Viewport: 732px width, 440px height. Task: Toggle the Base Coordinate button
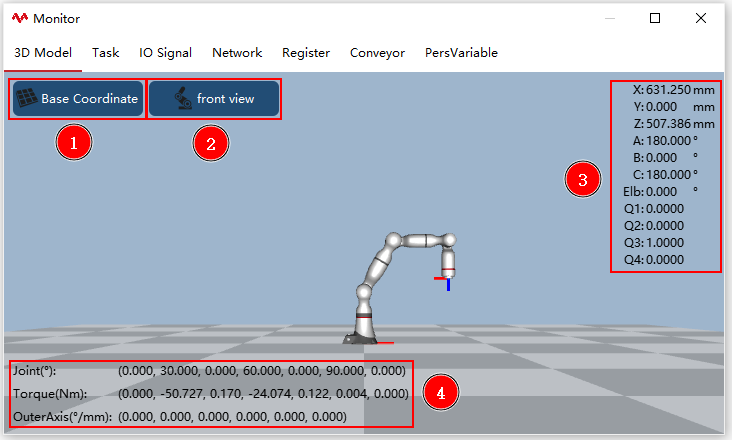(x=78, y=98)
